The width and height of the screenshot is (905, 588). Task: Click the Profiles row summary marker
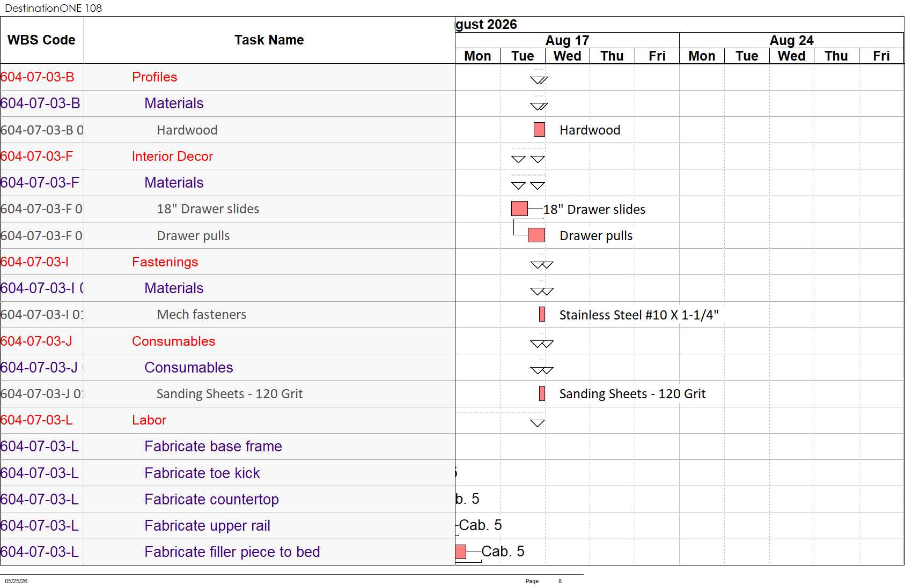coord(539,80)
